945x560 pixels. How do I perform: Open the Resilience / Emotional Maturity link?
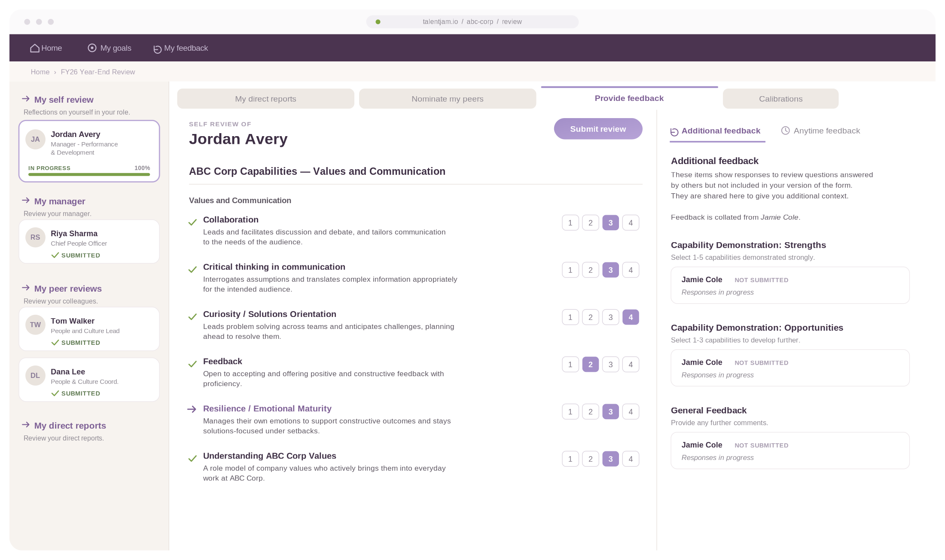click(267, 409)
